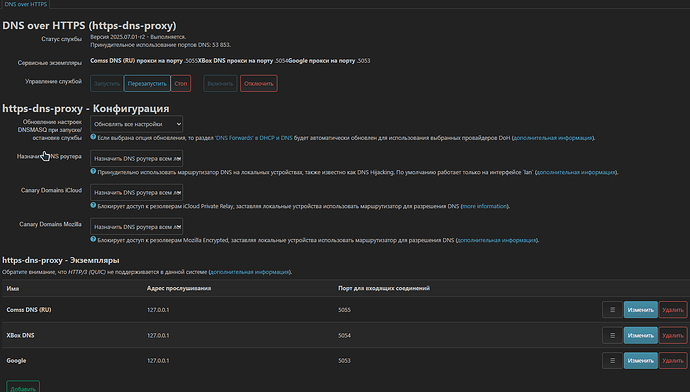Viewport: 690px width, 392px height.
Task: Click 127.0.0.1 address in XBox DNS row
Action: coord(158,335)
